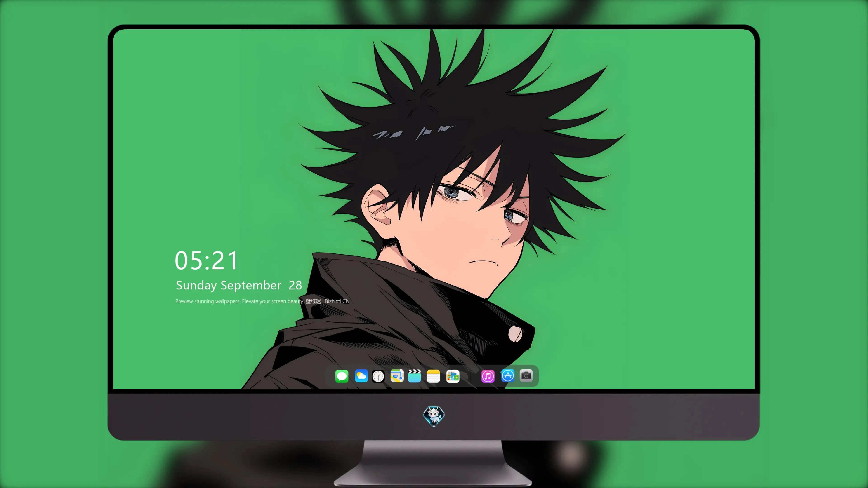
Task: Click the Bizhimi.CN text
Action: coord(337,301)
